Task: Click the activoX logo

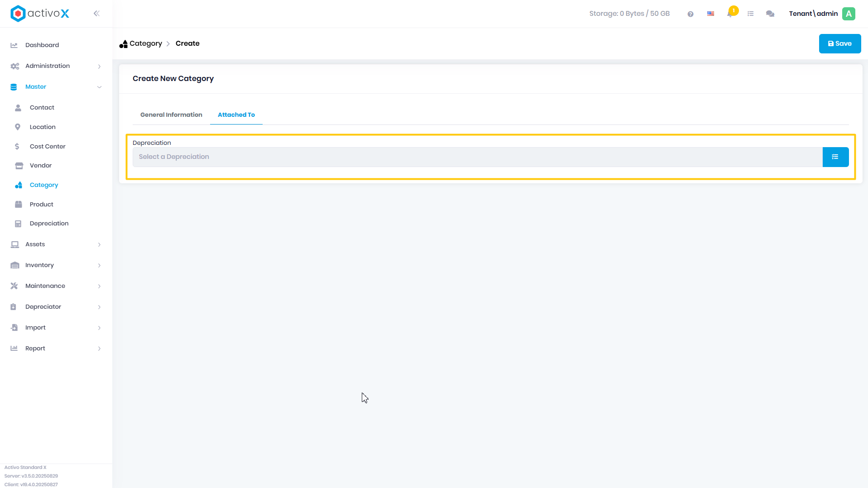Action: pyautogui.click(x=40, y=14)
